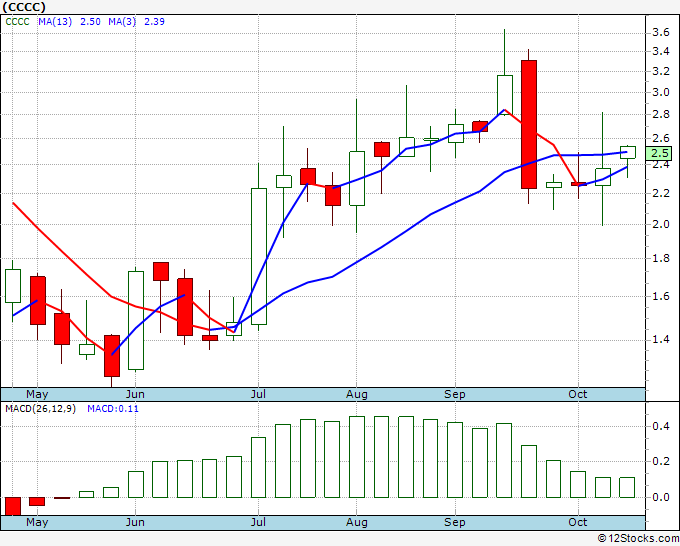
Task: Click the 3.2 price axis label
Action: pos(660,72)
